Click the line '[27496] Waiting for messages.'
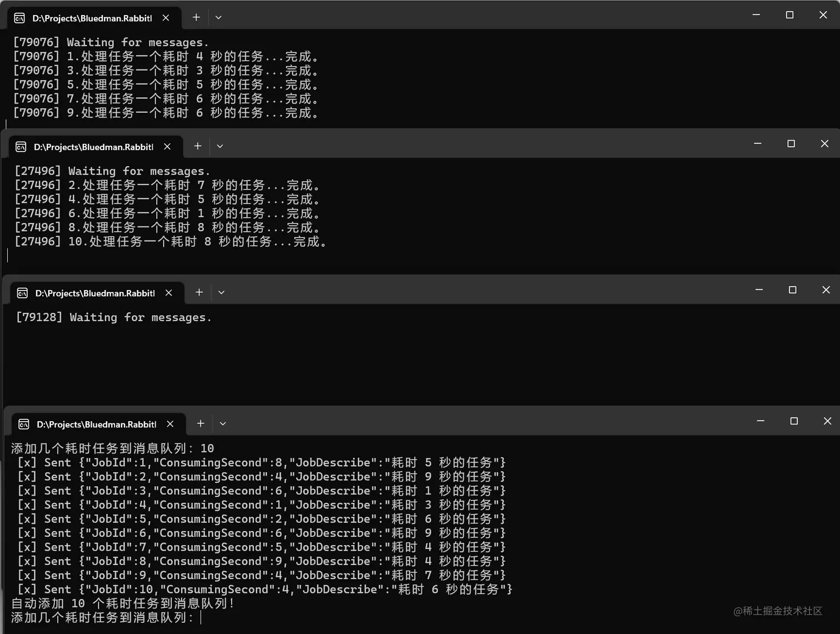Image resolution: width=840 pixels, height=634 pixels. coord(112,171)
